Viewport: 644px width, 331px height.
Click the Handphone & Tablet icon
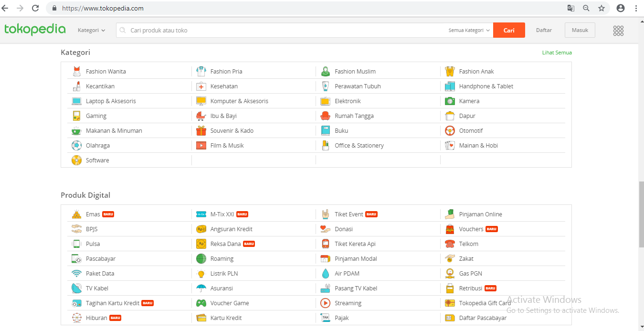pyautogui.click(x=450, y=86)
